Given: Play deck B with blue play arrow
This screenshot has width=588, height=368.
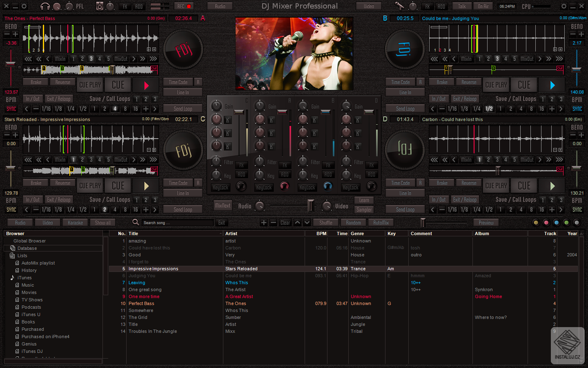Looking at the screenshot, I should 552,85.
